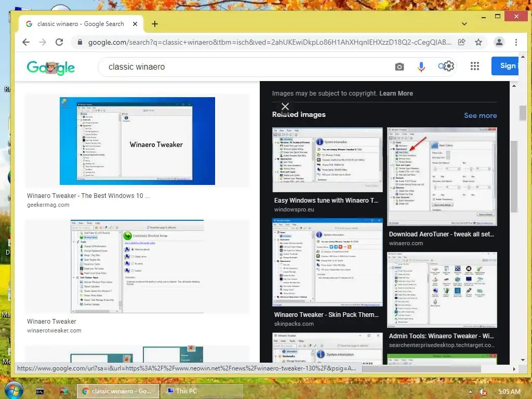The image size is (532, 399).
Task: Click the blue Sign in button
Action: tap(505, 66)
